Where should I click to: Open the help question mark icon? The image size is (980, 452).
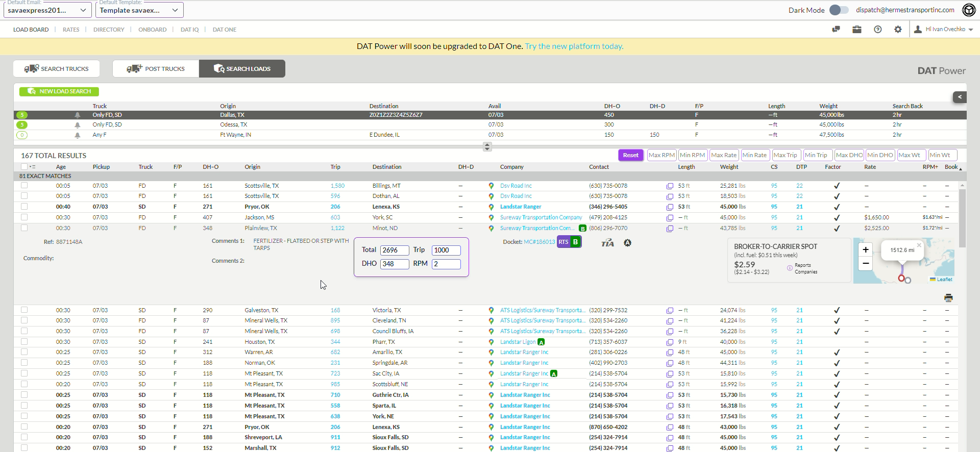[877, 29]
